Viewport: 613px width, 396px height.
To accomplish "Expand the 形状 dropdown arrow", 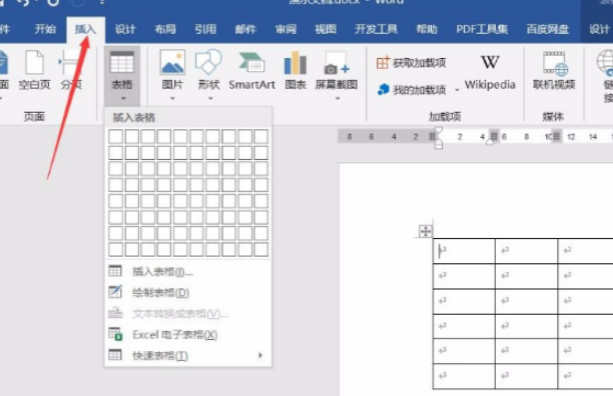I will pyautogui.click(x=210, y=99).
